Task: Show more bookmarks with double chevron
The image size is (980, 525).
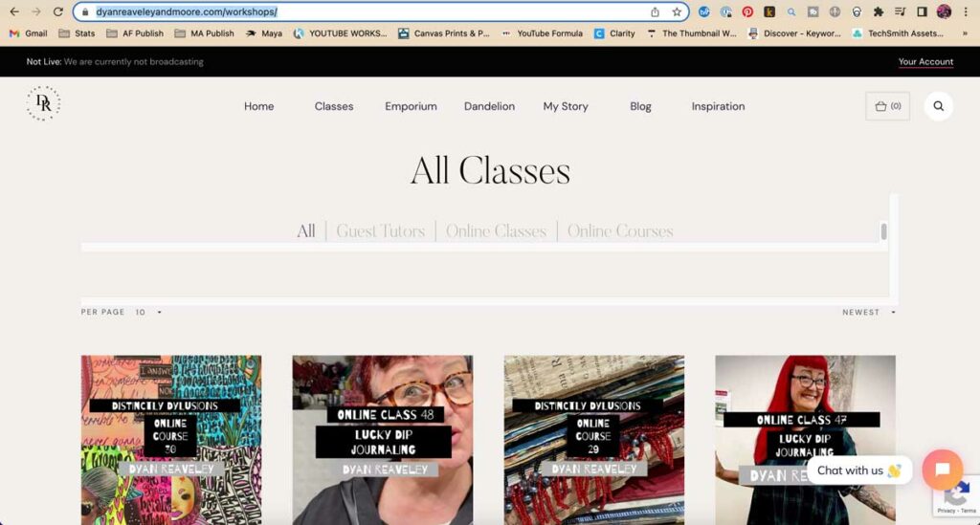Action: (965, 33)
